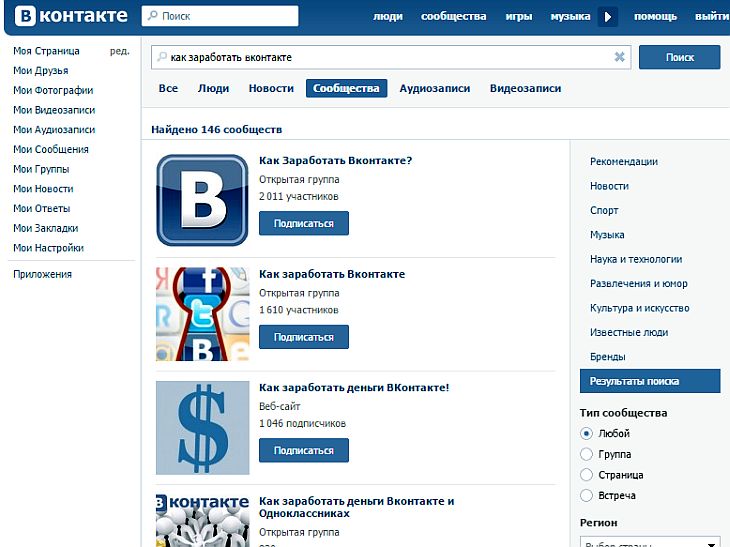Image resolution: width=730 pixels, height=547 pixels.
Task: Go to сообщества in the header
Action: [453, 16]
